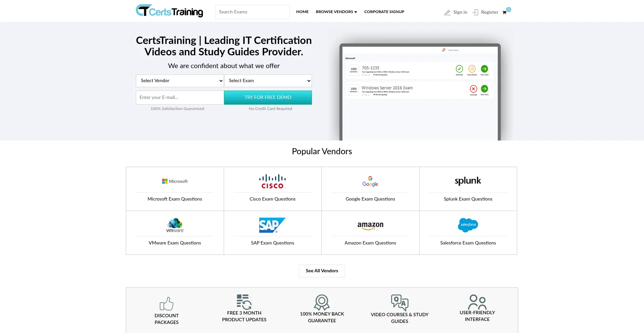The height and width of the screenshot is (333, 644).
Task: Expand the Select Exam dropdown
Action: pyautogui.click(x=268, y=81)
